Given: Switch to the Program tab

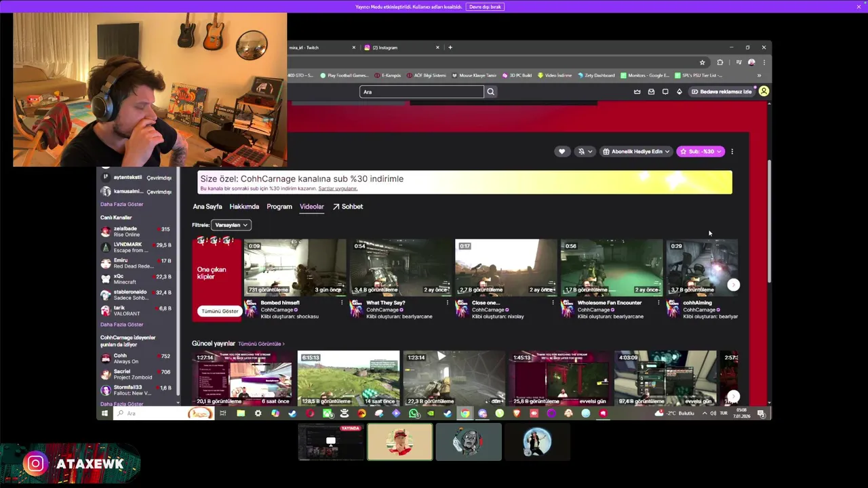Looking at the screenshot, I should (279, 207).
